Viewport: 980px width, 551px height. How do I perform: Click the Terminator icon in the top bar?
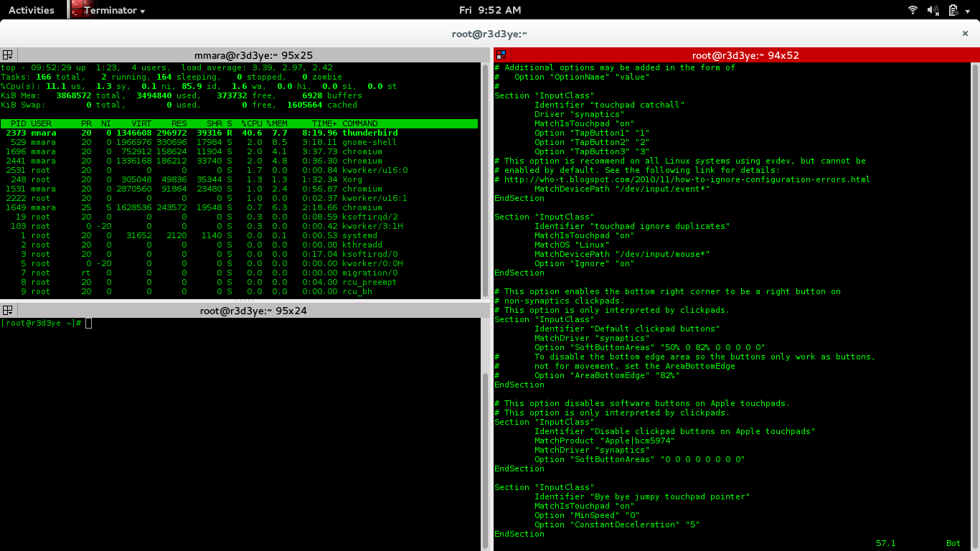tap(77, 9)
